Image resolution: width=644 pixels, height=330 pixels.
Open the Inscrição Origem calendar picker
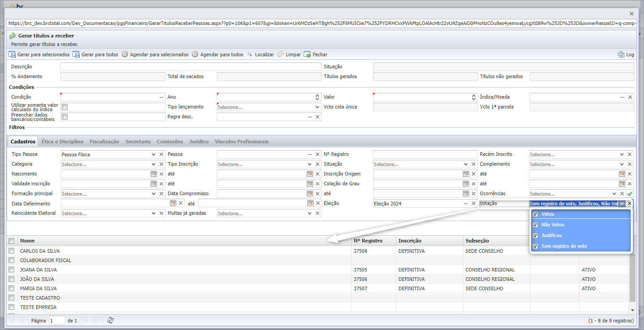pos(466,174)
